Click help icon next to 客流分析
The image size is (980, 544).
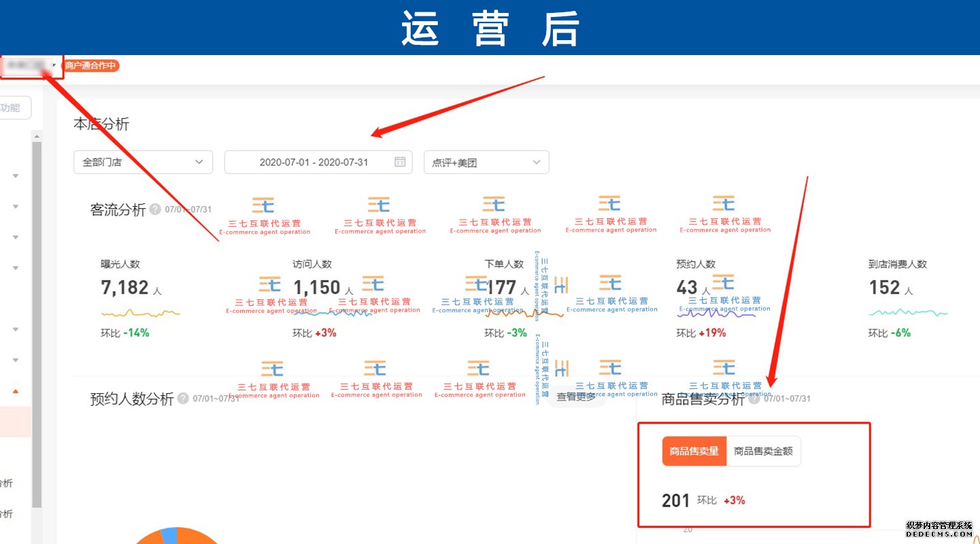(x=155, y=209)
